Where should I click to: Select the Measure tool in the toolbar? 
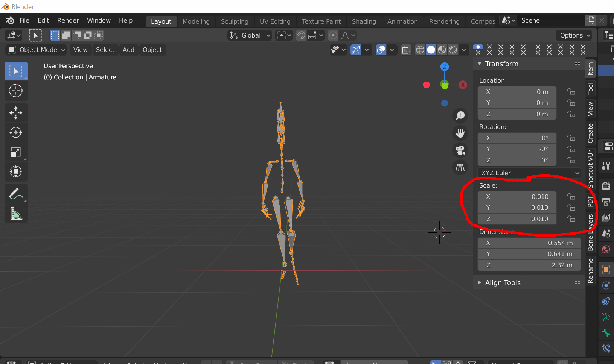click(x=16, y=213)
